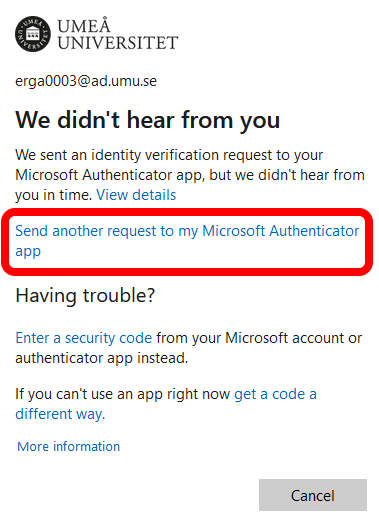Click different way. link text on second line
The image size is (379, 524).
60,414
